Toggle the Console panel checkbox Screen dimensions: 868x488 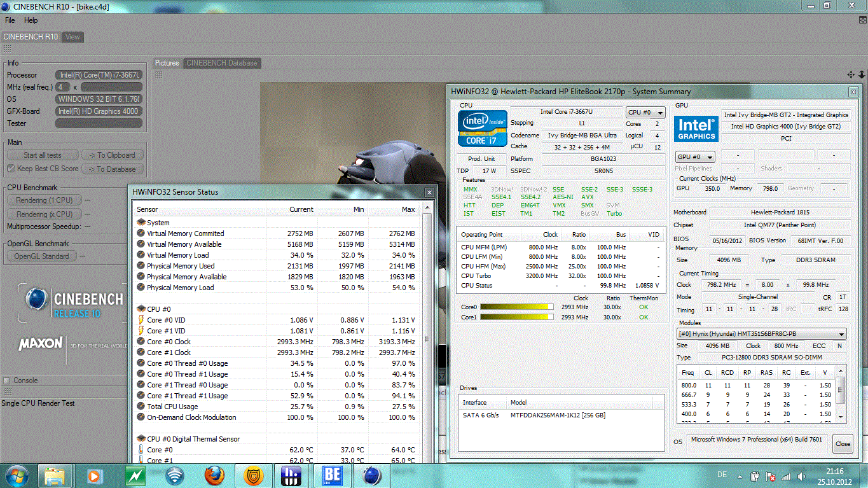7,380
